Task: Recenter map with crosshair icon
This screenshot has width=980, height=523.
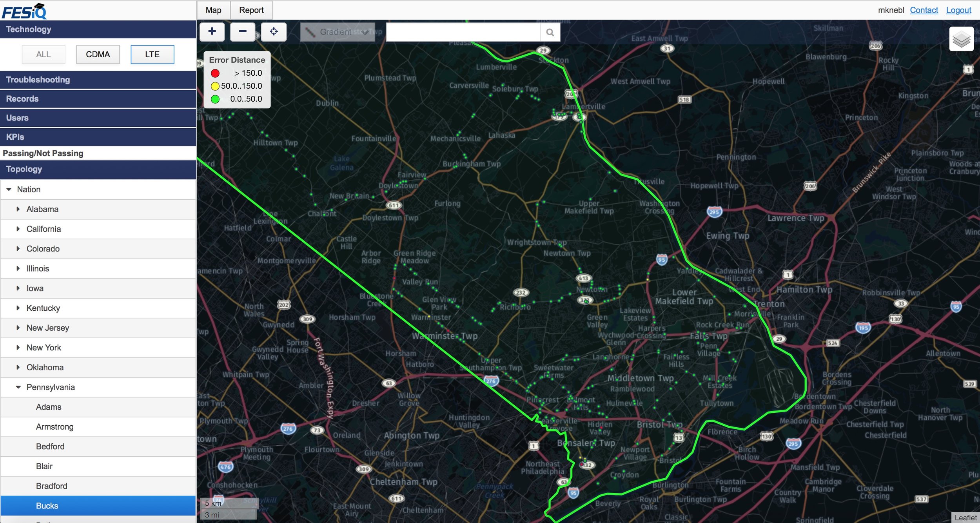Action: point(274,32)
